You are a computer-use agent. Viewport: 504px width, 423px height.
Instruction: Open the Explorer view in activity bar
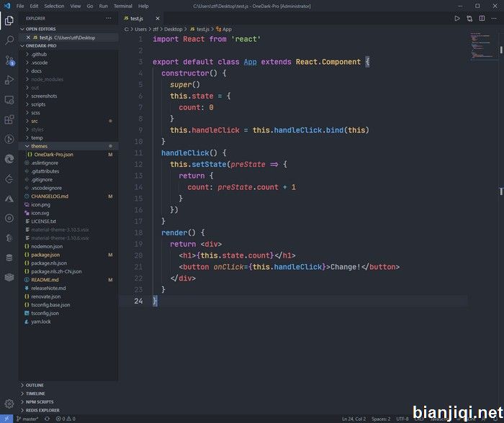pyautogui.click(x=9, y=21)
